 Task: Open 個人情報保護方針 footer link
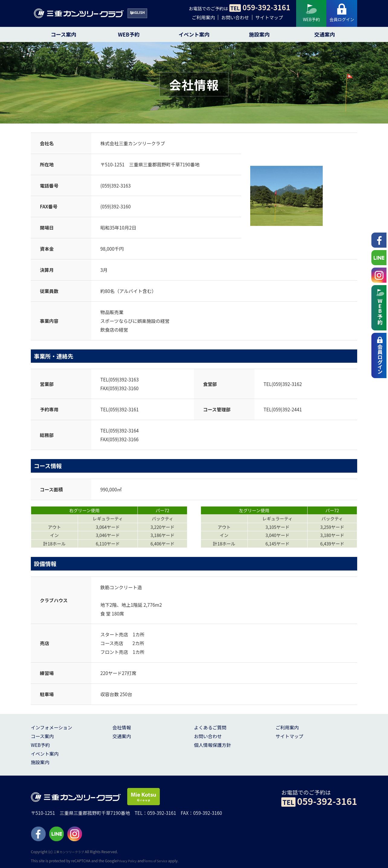click(x=212, y=745)
